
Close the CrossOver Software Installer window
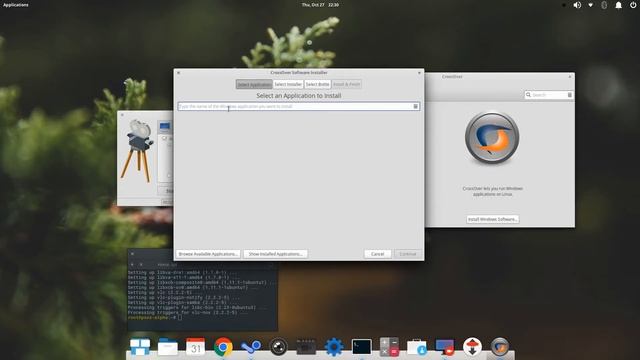[x=178, y=73]
